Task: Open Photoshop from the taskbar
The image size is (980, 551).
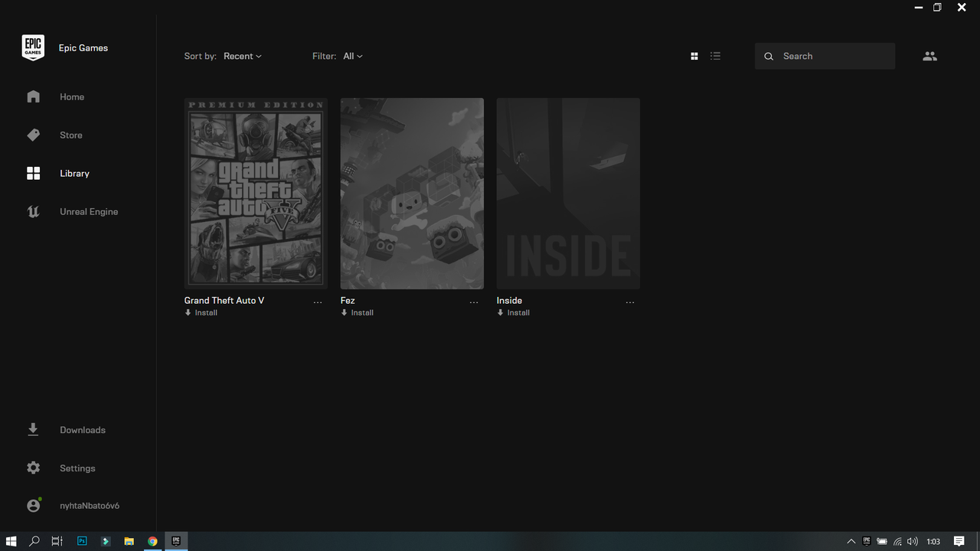Action: [82, 541]
